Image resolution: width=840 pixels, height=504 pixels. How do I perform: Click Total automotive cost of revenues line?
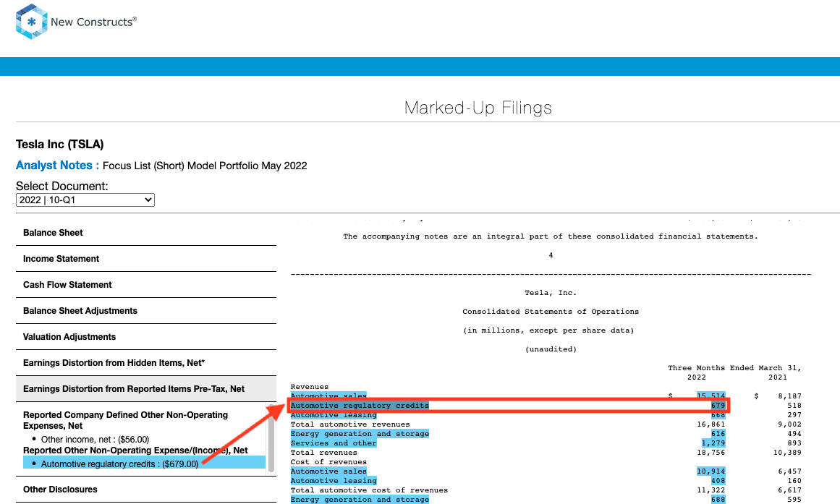coord(369,490)
